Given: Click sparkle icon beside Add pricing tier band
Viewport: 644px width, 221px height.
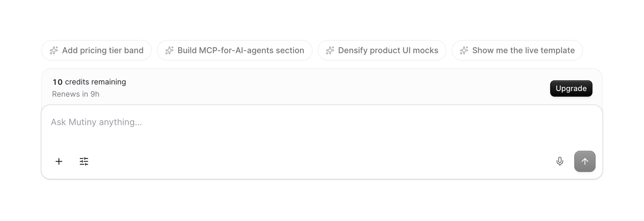Looking at the screenshot, I should pos(54,50).
